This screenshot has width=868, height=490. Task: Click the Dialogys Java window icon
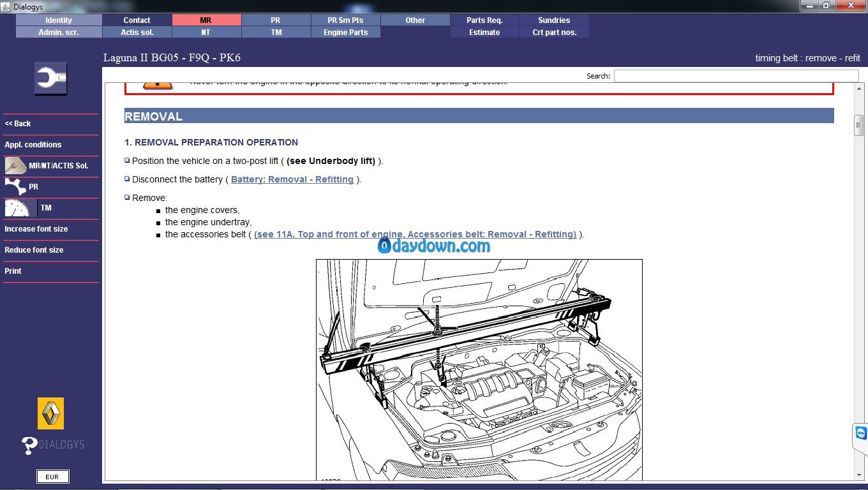click(x=6, y=6)
